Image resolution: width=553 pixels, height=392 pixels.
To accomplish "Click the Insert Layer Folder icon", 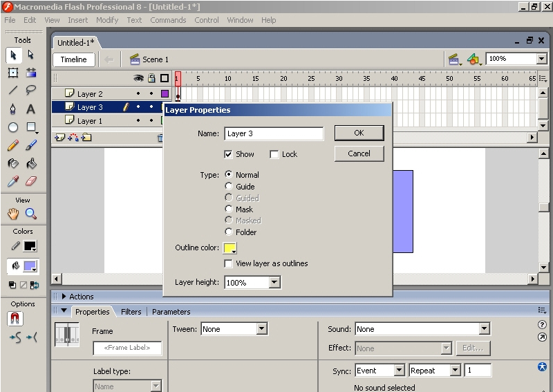I will (x=86, y=138).
